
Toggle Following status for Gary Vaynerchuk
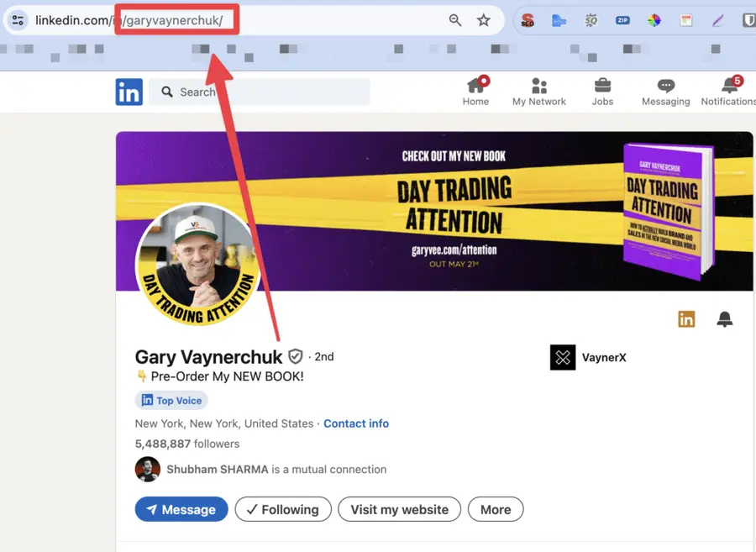point(283,509)
